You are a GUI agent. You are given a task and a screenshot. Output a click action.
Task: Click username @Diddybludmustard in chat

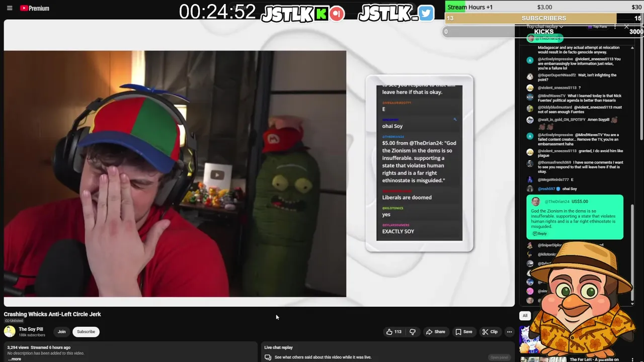pyautogui.click(x=556, y=107)
